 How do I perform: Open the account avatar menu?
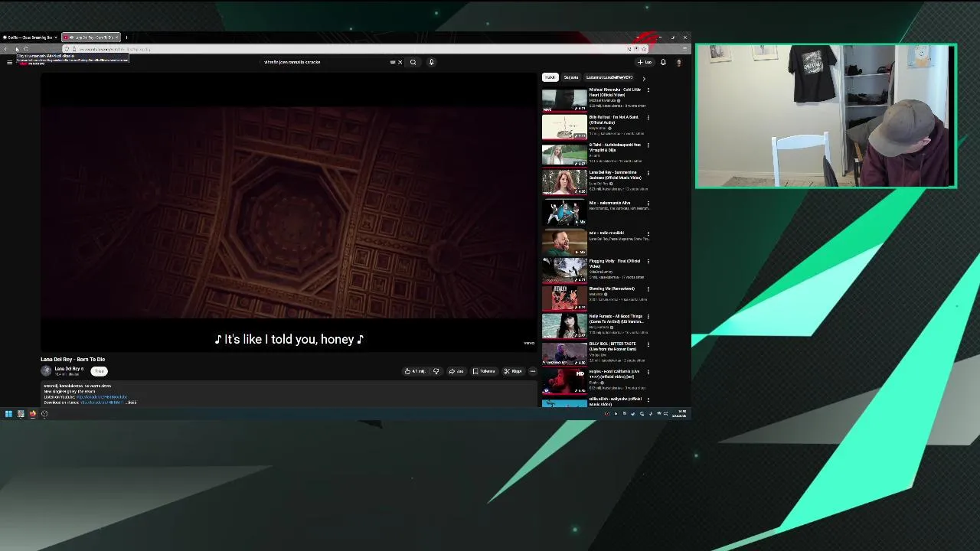[678, 62]
